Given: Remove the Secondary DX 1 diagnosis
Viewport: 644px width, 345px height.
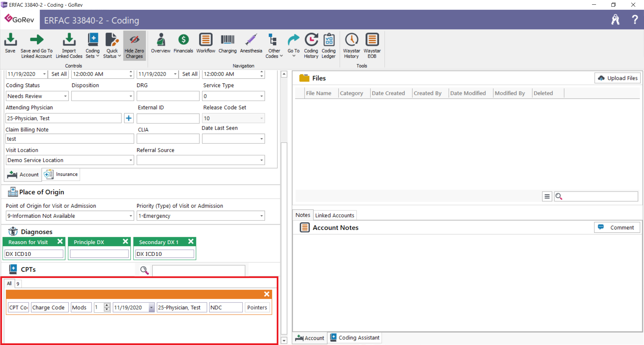Looking at the screenshot, I should tap(191, 241).
